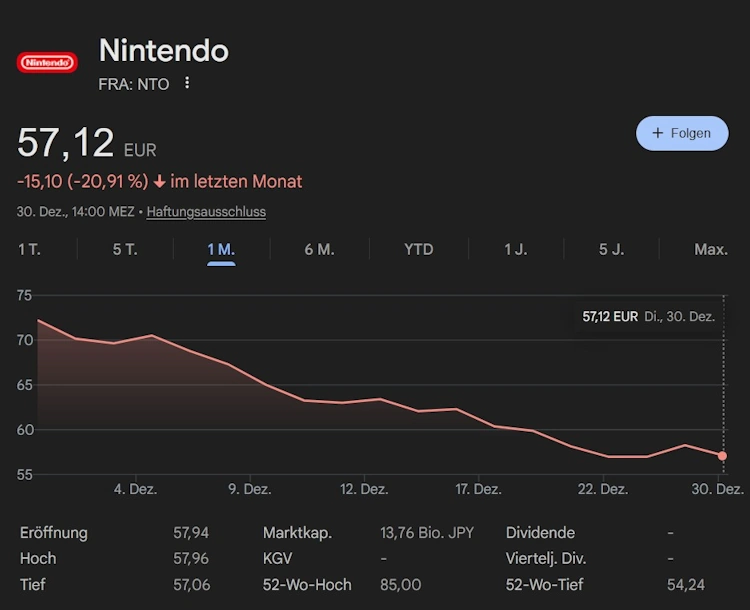
Task: Click the Folgen follow button
Action: [x=682, y=133]
